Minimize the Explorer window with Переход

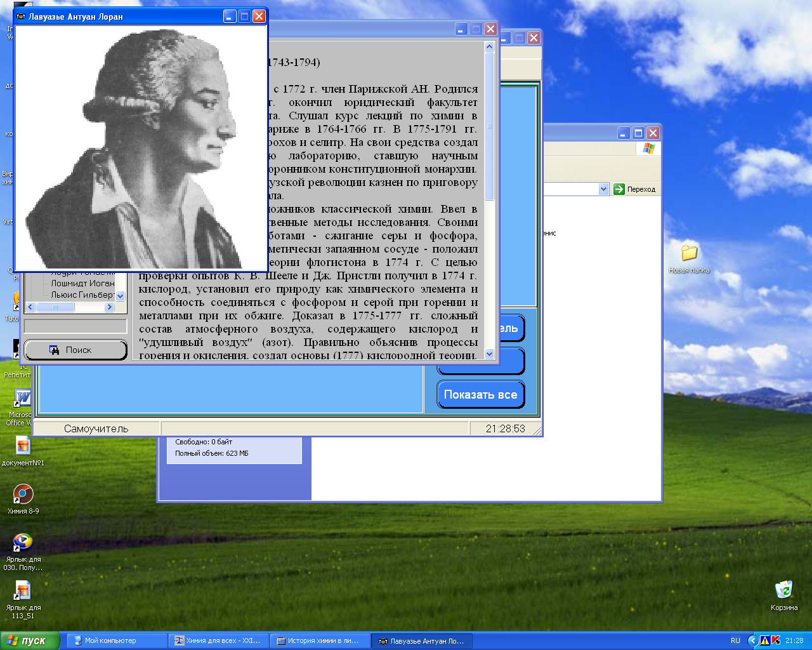pyautogui.click(x=624, y=133)
